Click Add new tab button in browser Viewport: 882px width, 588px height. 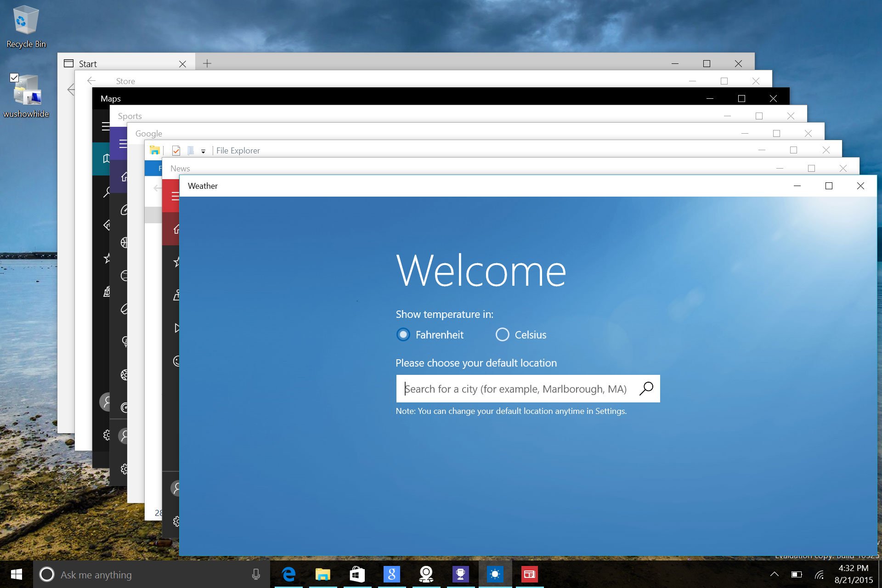(207, 63)
